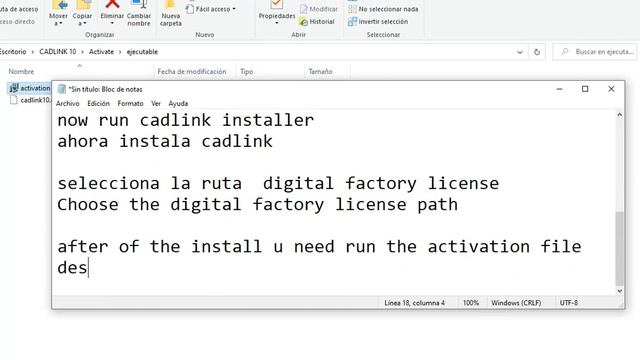Open the Formato menu in Notepad

130,104
